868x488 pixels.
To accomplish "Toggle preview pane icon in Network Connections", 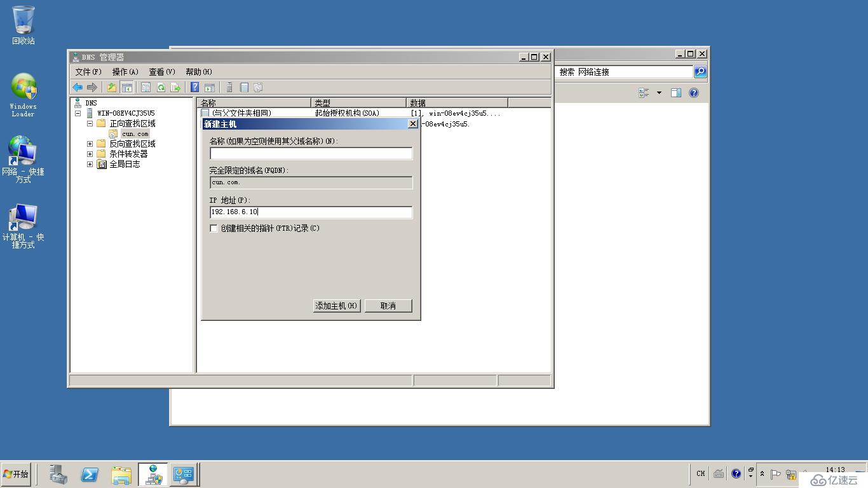I will pyautogui.click(x=676, y=93).
